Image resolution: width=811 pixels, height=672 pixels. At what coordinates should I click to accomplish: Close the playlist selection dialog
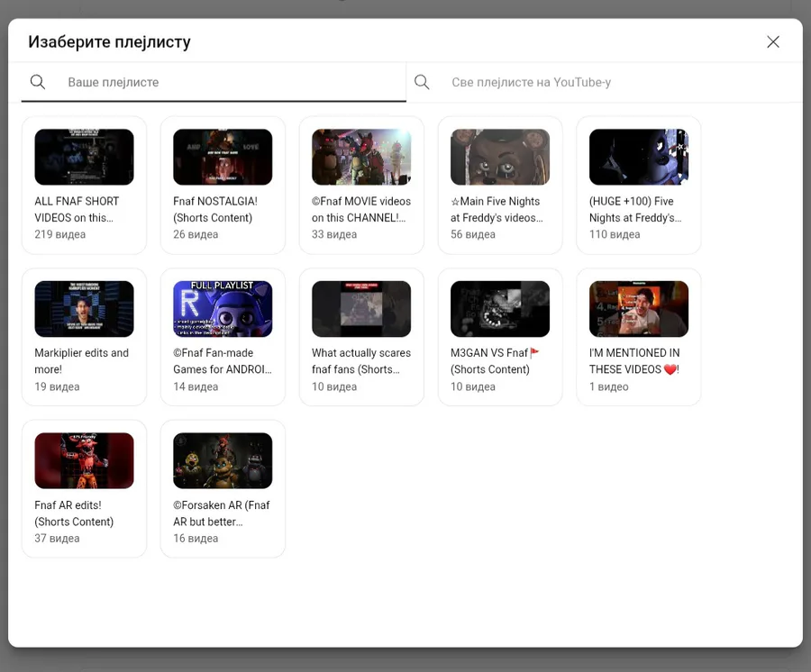click(x=773, y=41)
